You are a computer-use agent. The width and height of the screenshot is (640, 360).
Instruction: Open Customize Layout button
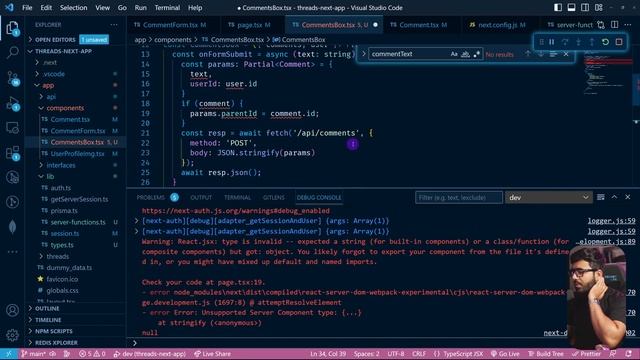tap(598, 8)
